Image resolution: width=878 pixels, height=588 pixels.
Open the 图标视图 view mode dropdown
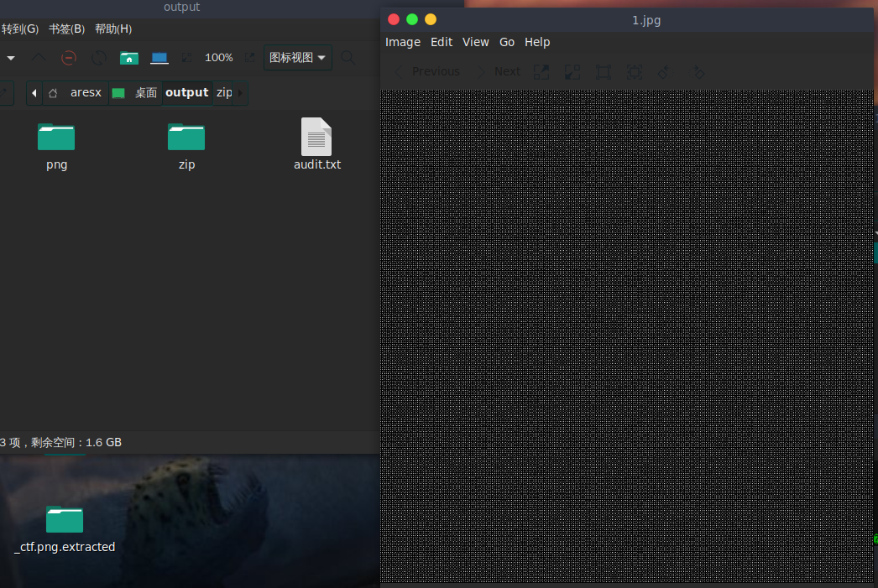point(297,58)
